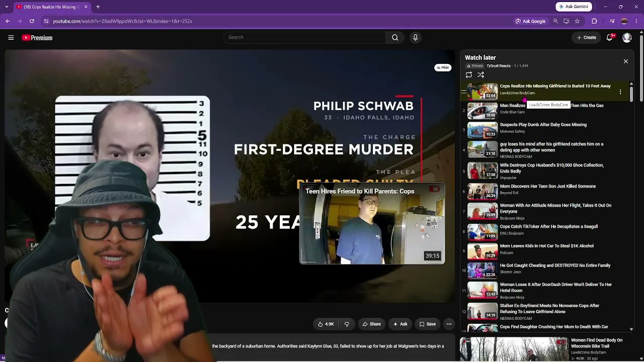Image resolution: width=644 pixels, height=362 pixels.
Task: Save the video to a playlist
Action: [x=428, y=324]
